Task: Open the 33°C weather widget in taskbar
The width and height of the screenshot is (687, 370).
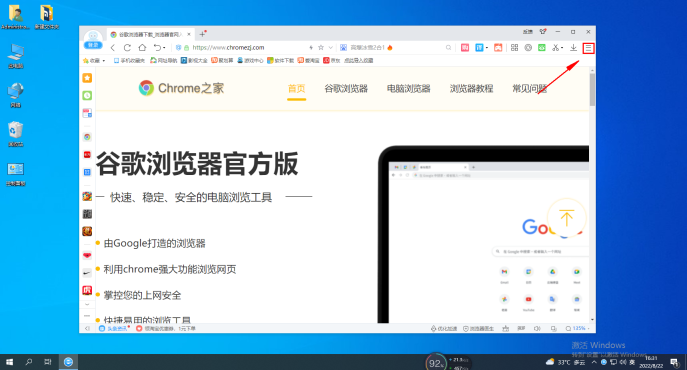Action: coord(565,362)
